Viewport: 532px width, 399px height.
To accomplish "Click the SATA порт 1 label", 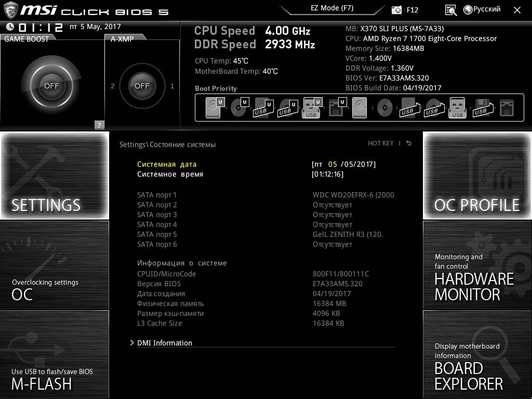I will tap(157, 195).
